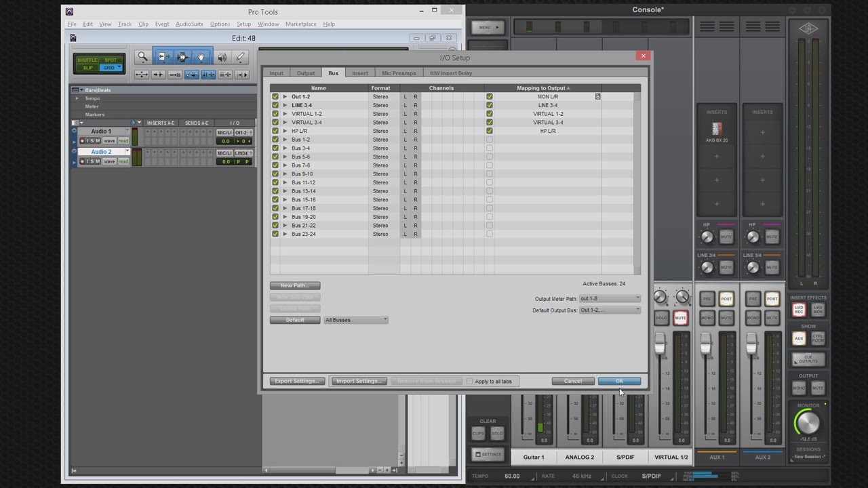
Task: Open the Setup menu
Action: pos(243,24)
